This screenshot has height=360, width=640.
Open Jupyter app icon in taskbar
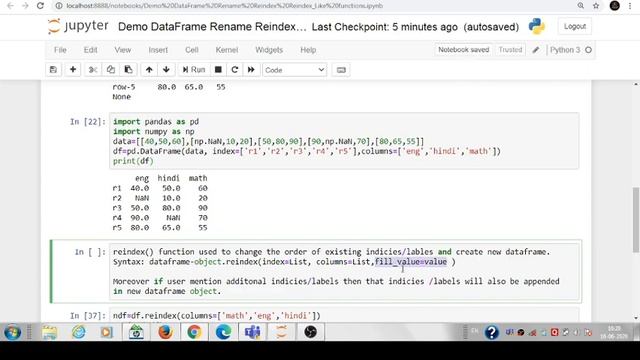(x=281, y=332)
